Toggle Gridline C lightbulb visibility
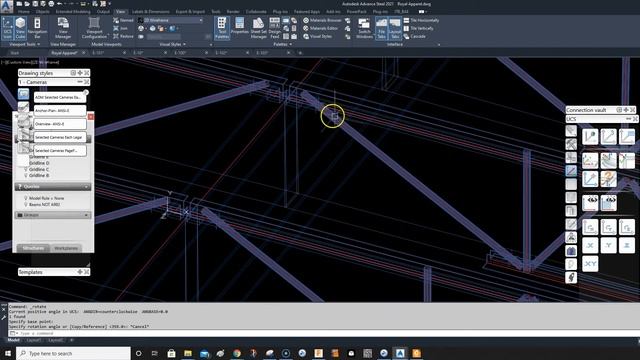Image resolution: width=640 pixels, height=360 pixels. pos(26,169)
